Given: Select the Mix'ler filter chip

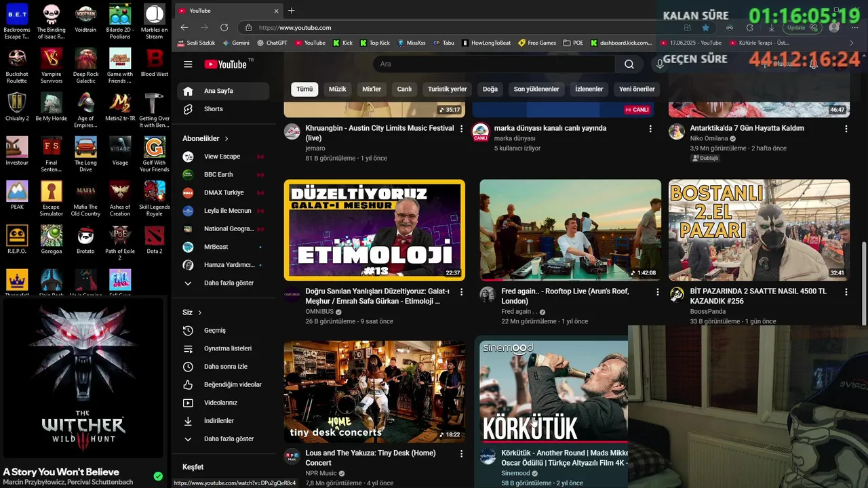Looking at the screenshot, I should coord(372,89).
